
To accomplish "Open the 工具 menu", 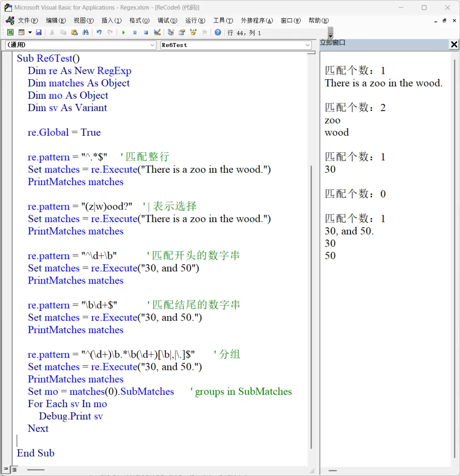I will (x=223, y=20).
